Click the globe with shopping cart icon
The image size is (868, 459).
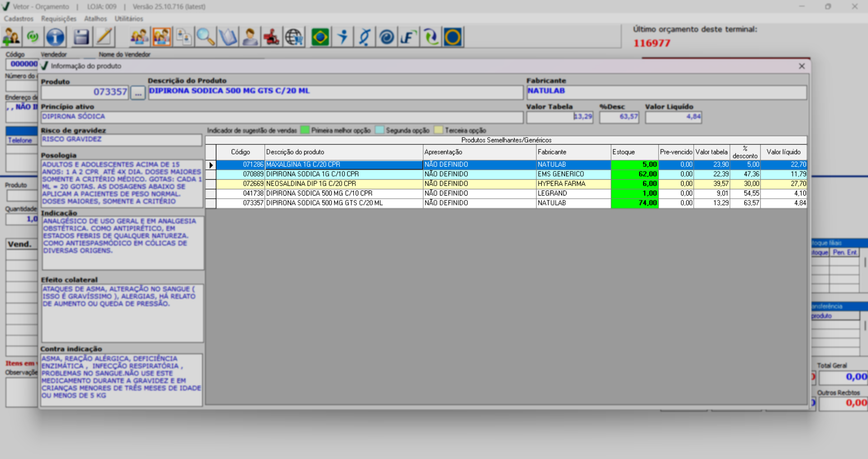point(294,37)
